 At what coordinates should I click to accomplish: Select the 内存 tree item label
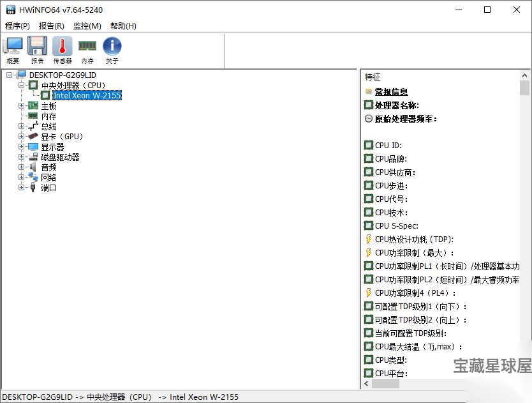click(49, 116)
